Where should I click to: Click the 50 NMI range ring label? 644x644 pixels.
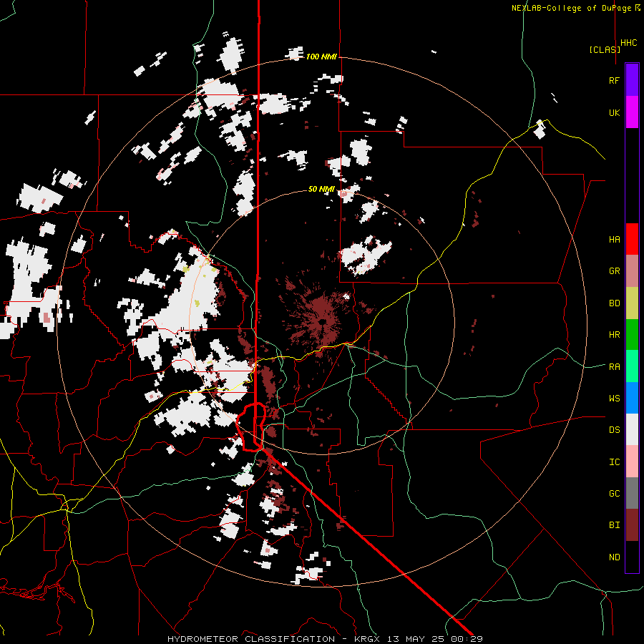(321, 189)
